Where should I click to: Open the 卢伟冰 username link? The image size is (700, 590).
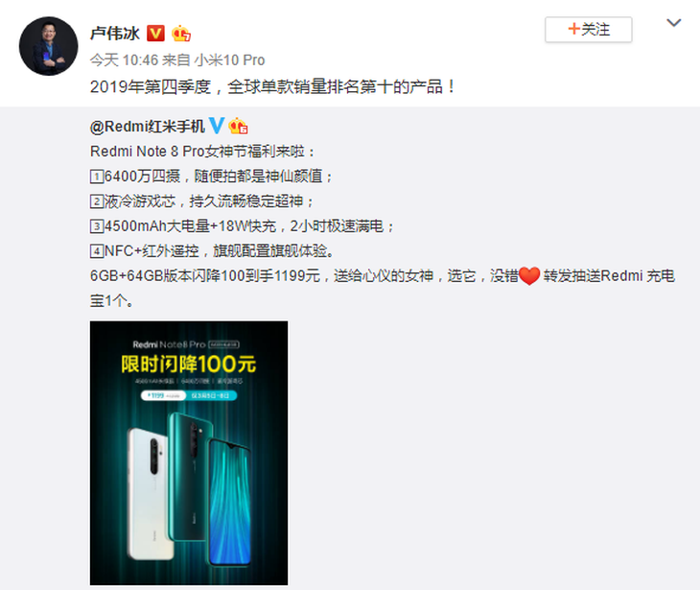pos(115,34)
